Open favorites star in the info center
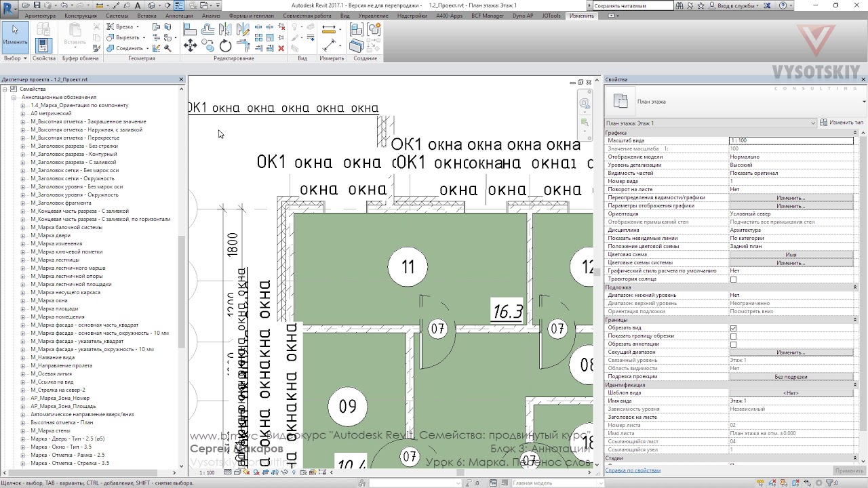This screenshot has width=868, height=488. pyautogui.click(x=700, y=5)
